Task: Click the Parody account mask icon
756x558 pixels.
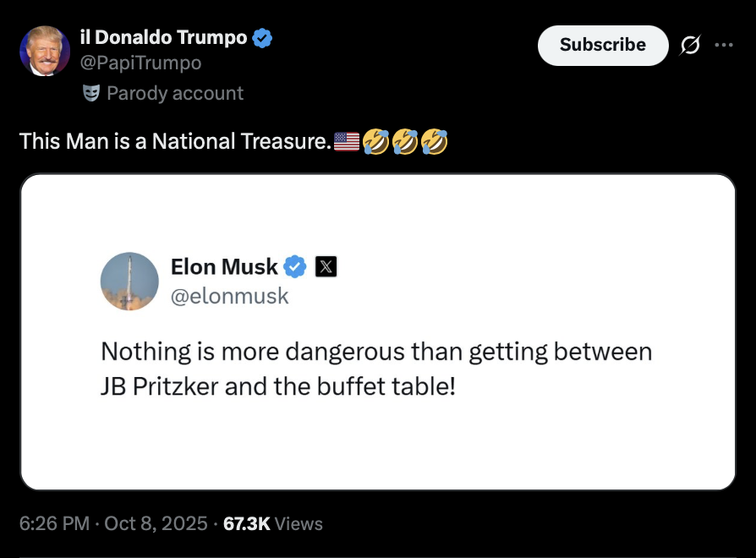Action: tap(91, 93)
